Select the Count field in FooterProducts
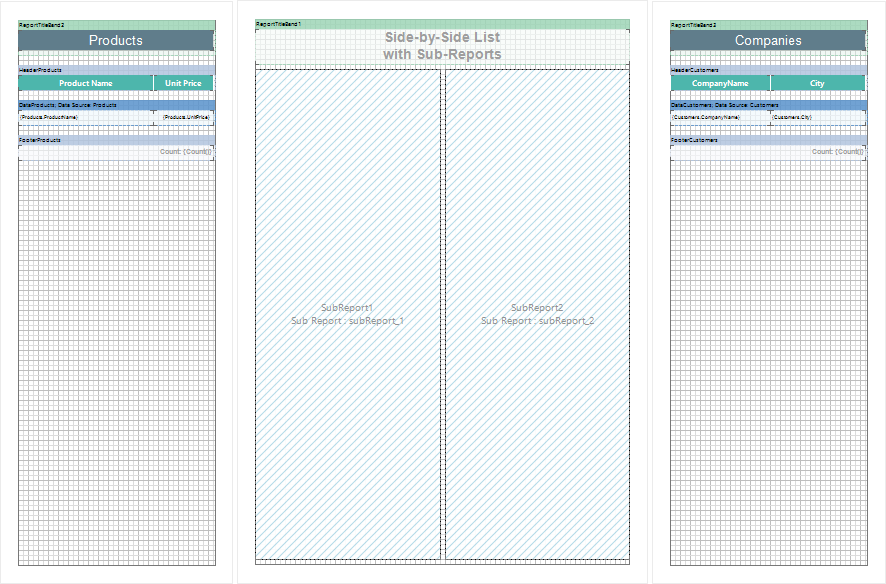The height and width of the screenshot is (584, 886). click(185, 152)
